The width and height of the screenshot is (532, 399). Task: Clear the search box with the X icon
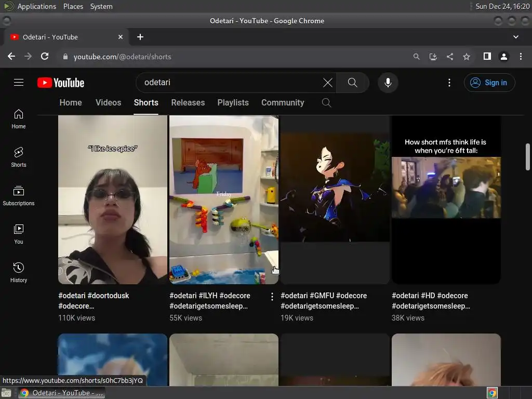click(327, 83)
